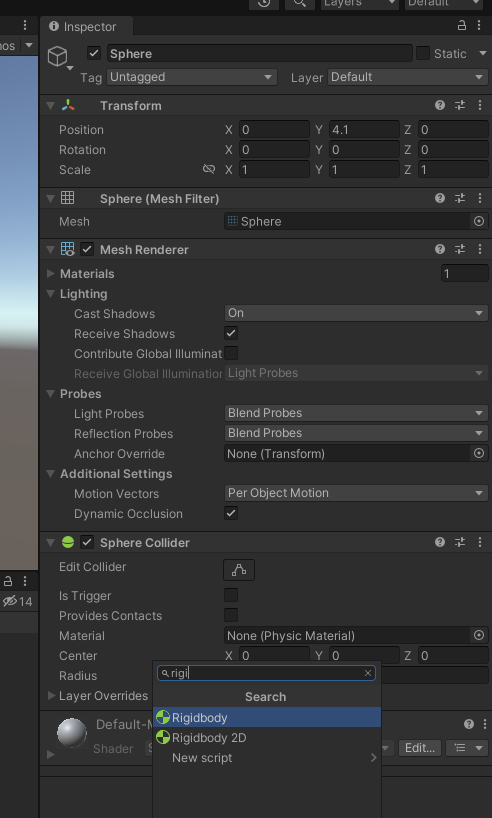Viewport: 492px width, 818px height.
Task: Toggle Receive Shadows checkbox
Action: [x=231, y=333]
